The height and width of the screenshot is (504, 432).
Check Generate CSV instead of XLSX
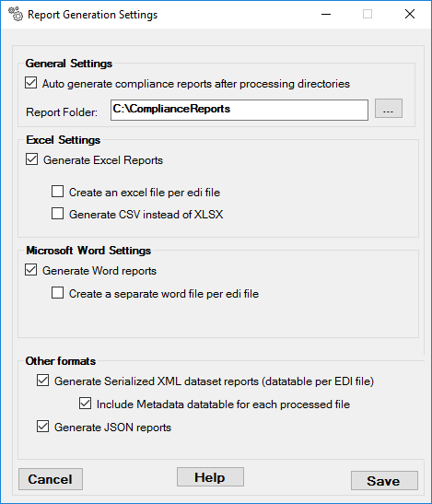tap(57, 214)
